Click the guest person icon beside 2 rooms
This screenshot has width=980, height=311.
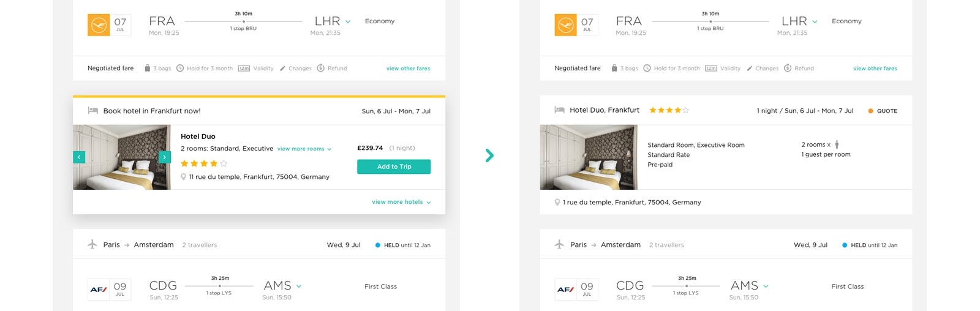(x=837, y=145)
